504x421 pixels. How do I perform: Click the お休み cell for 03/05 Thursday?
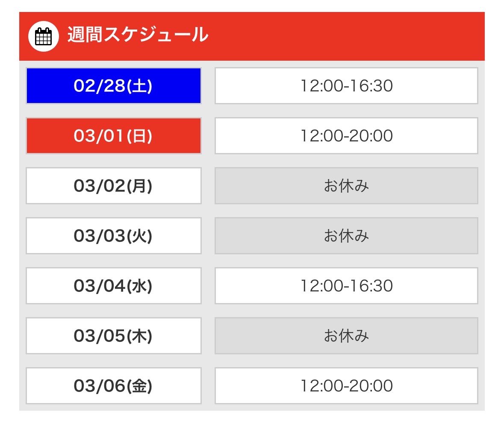coord(346,336)
